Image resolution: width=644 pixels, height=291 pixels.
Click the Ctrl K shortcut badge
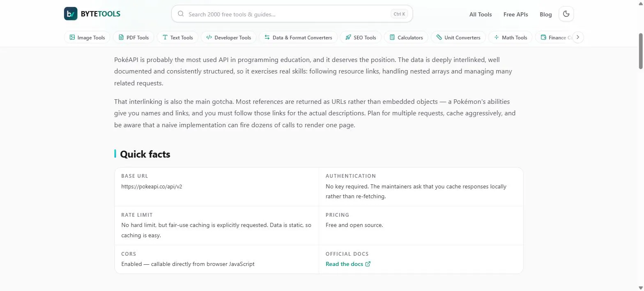399,14
